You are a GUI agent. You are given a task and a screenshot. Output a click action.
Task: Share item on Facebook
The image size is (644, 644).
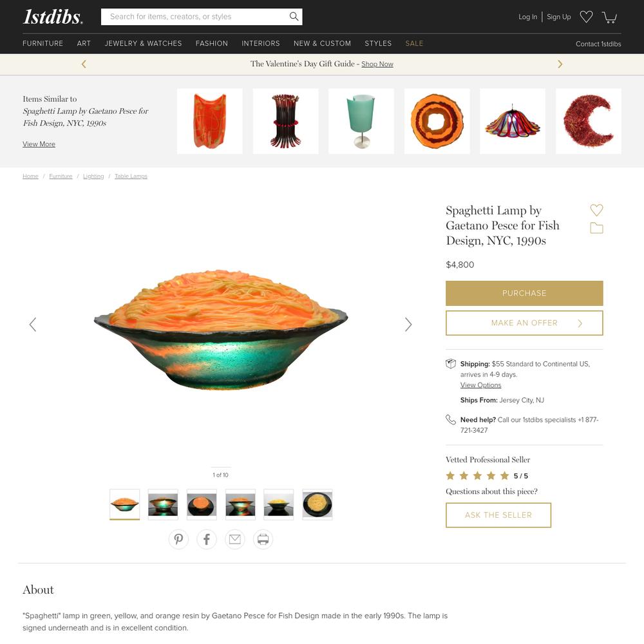click(207, 539)
